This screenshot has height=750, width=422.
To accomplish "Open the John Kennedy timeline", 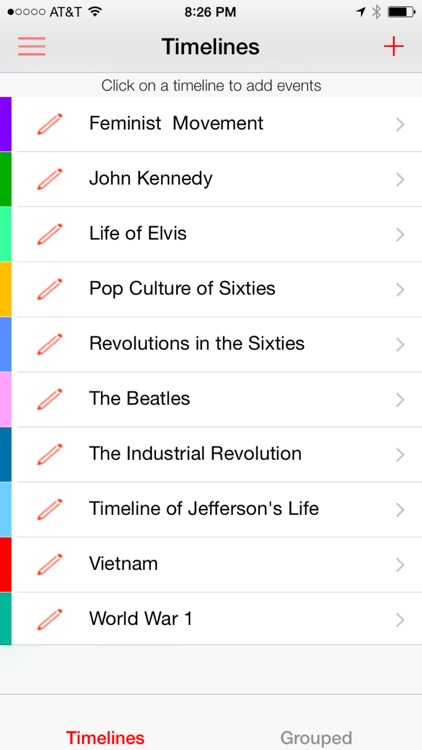I will [216, 179].
